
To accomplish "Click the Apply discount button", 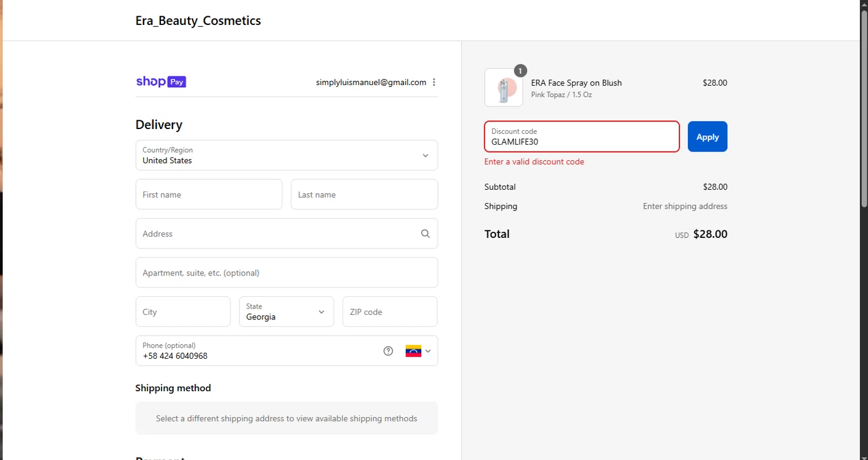I will [x=707, y=137].
